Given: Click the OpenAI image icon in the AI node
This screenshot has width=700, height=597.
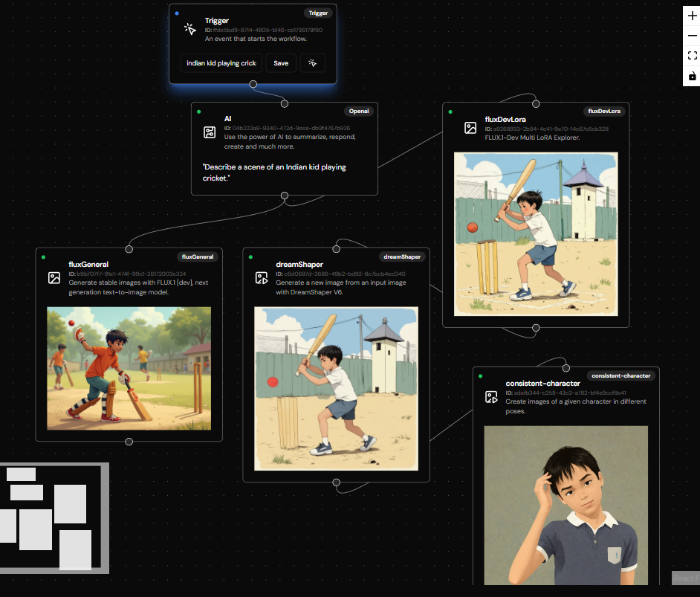Looking at the screenshot, I should pos(209,132).
